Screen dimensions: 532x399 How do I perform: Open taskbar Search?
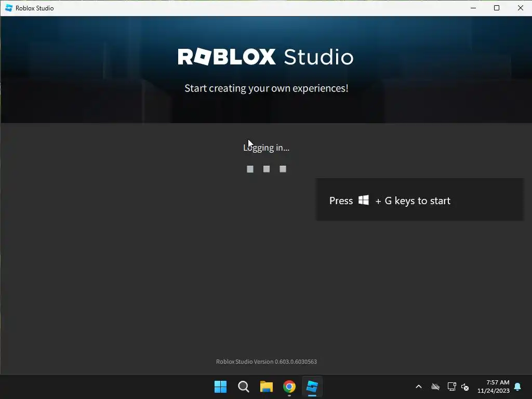coord(243,387)
